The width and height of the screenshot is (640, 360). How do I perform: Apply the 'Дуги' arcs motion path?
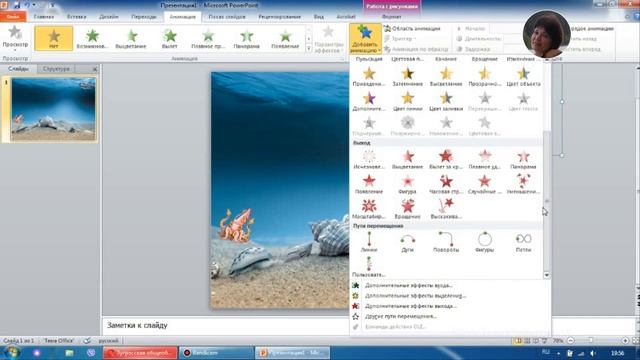(x=407, y=242)
